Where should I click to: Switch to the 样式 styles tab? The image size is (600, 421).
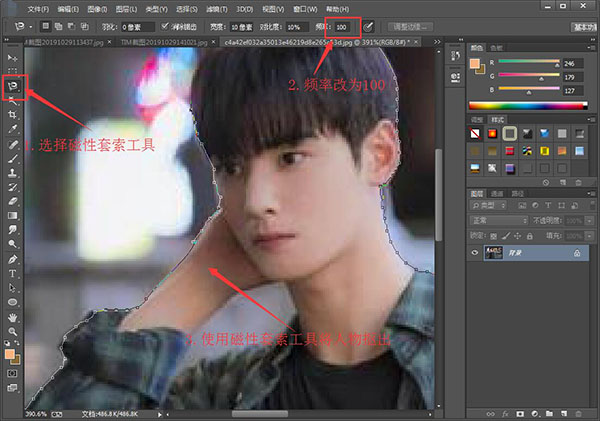[x=497, y=120]
